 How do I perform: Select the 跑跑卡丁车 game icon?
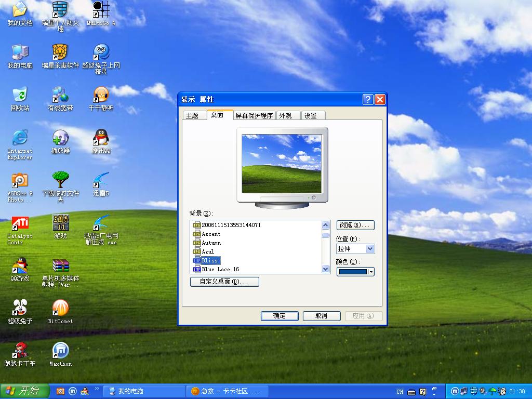(x=20, y=351)
